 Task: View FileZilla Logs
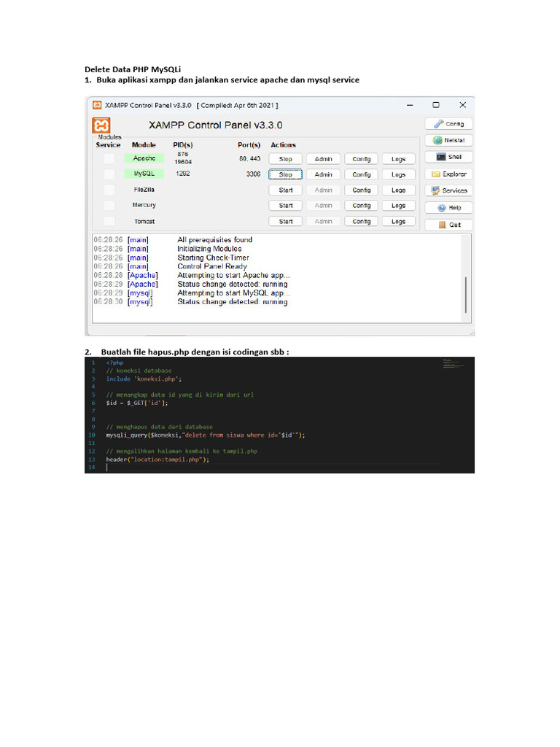pos(399,190)
